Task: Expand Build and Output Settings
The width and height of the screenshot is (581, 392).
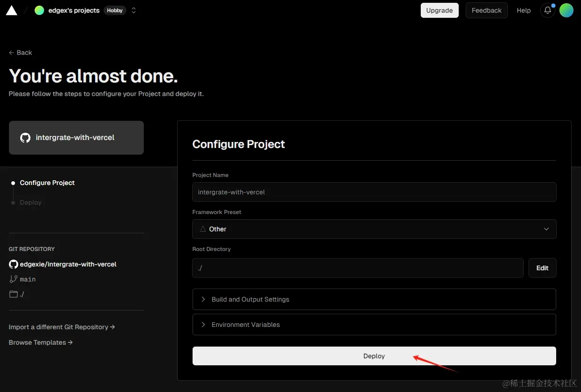Action: 374,299
